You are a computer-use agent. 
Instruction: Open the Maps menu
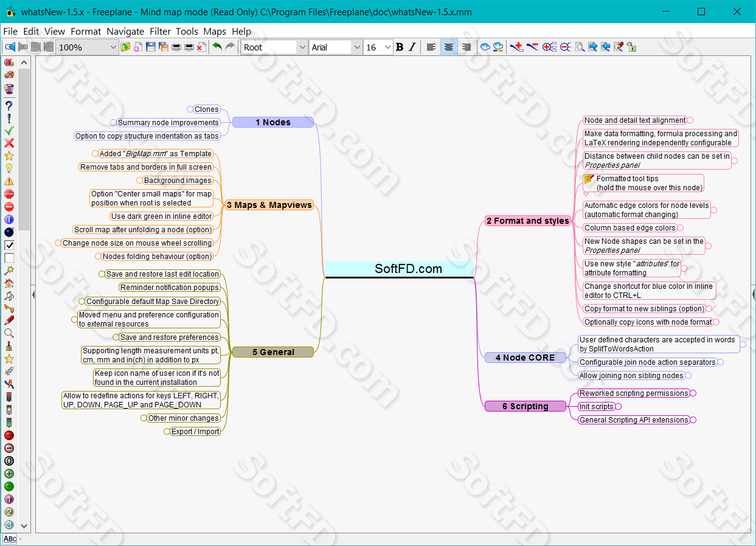click(215, 31)
